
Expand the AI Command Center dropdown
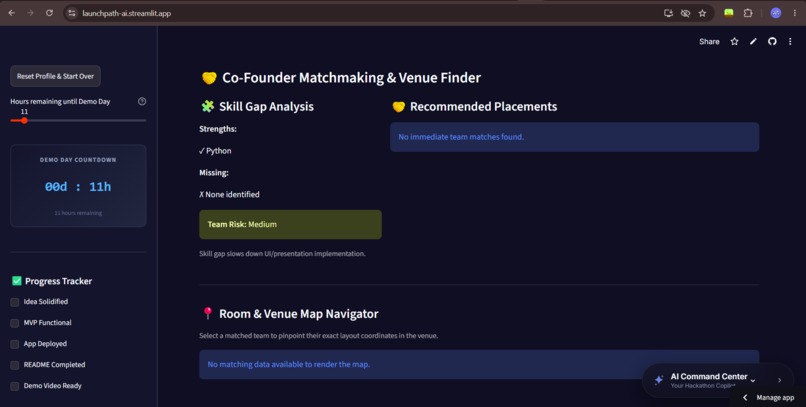tap(753, 380)
